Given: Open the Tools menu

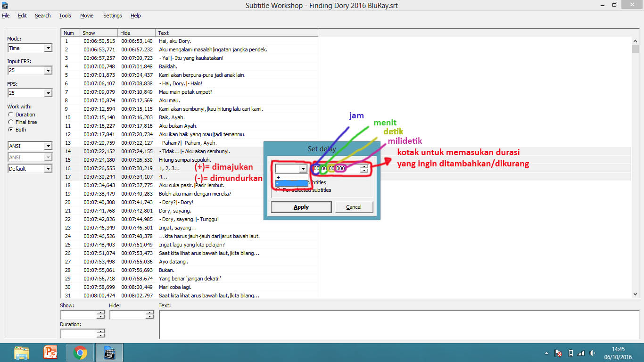Looking at the screenshot, I should (x=65, y=16).
